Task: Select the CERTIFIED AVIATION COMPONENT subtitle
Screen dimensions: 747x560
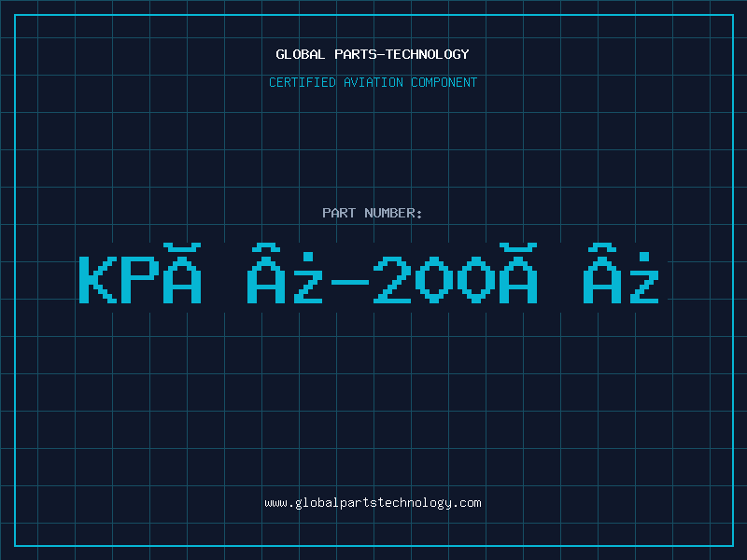Action: tap(373, 82)
